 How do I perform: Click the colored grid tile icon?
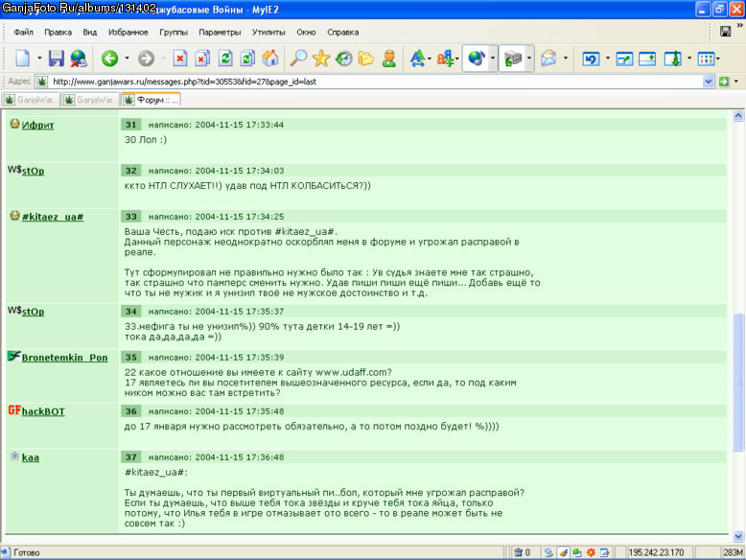706,58
